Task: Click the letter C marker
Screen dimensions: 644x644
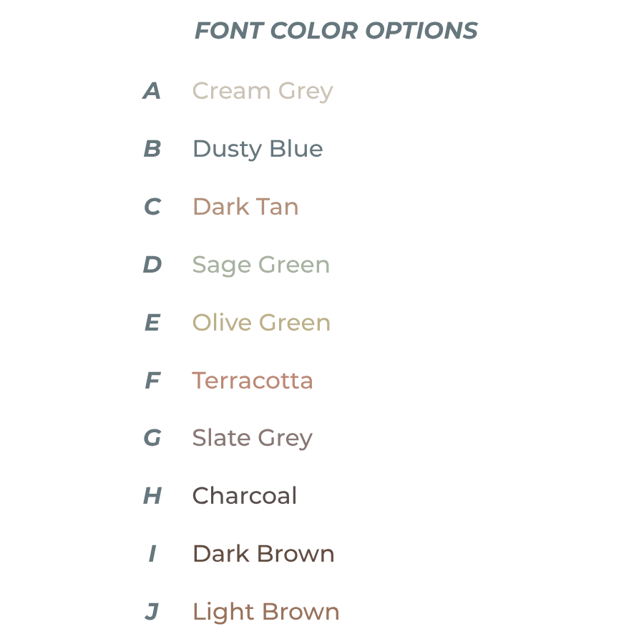Action: (152, 207)
